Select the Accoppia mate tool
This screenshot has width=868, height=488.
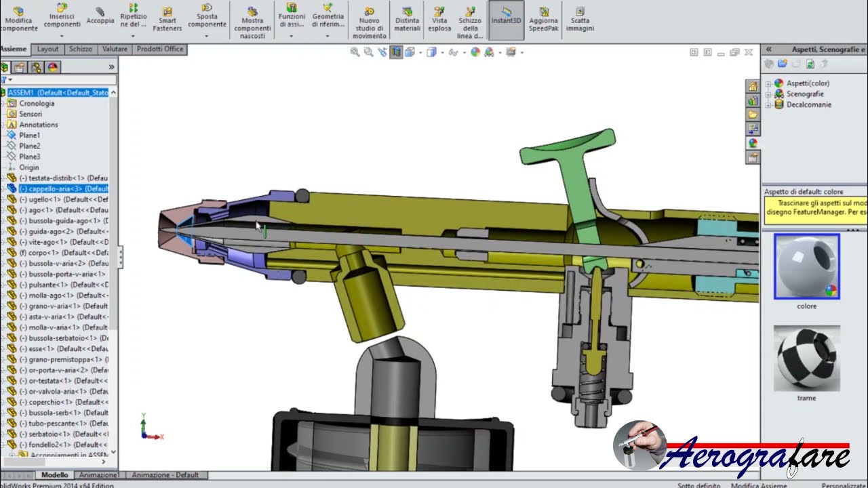point(100,16)
